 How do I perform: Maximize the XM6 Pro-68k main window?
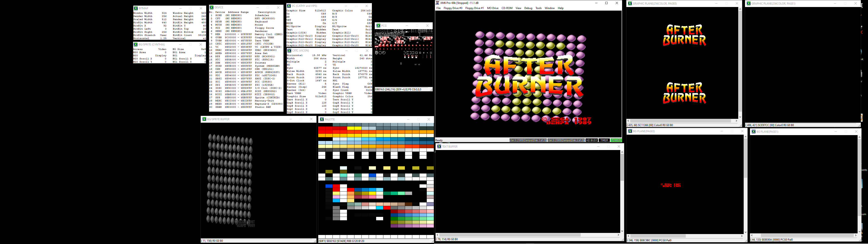[606, 3]
